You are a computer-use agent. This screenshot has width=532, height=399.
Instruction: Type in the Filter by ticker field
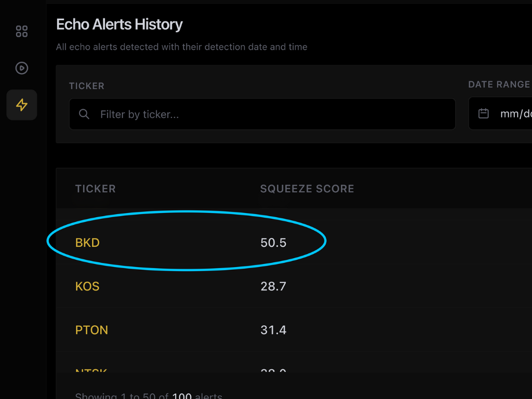[x=270, y=114]
